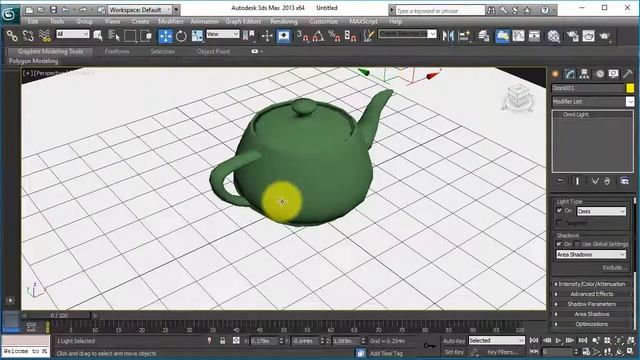Viewport: 640px width, 360px height.
Task: Open the Named Selection Sets dropdown
Action: click(x=407, y=34)
